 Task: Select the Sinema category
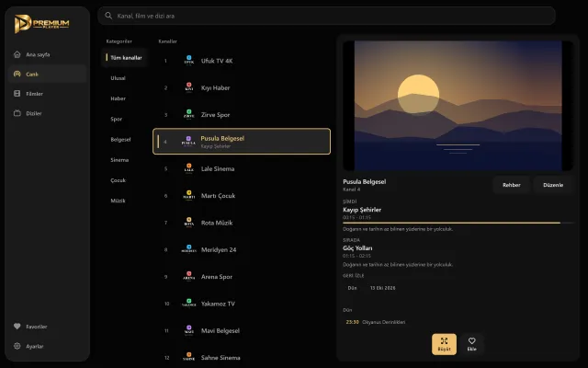click(119, 160)
